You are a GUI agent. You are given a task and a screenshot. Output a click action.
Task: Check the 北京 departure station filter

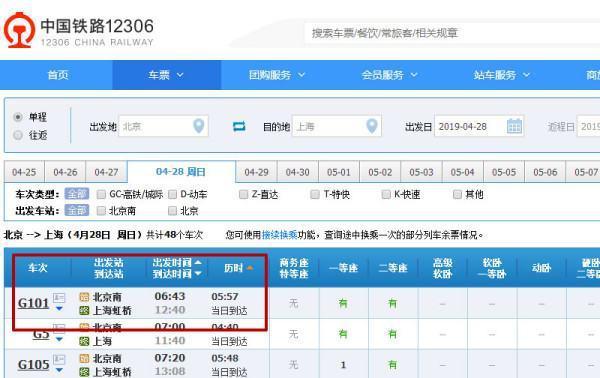(173, 210)
